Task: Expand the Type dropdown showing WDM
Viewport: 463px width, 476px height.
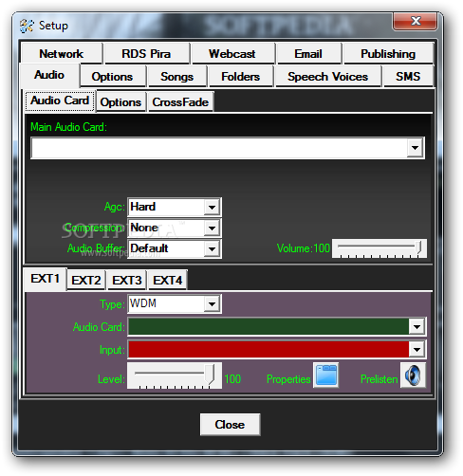Action: click(x=212, y=304)
